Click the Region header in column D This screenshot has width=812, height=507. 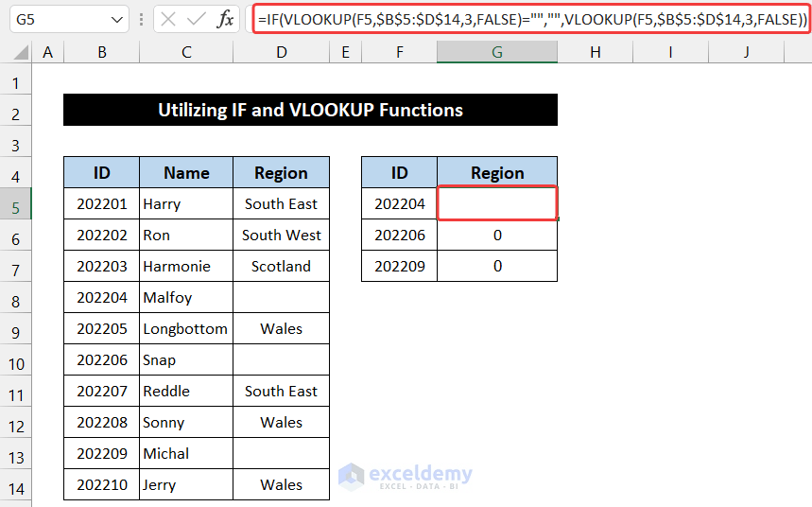281,173
